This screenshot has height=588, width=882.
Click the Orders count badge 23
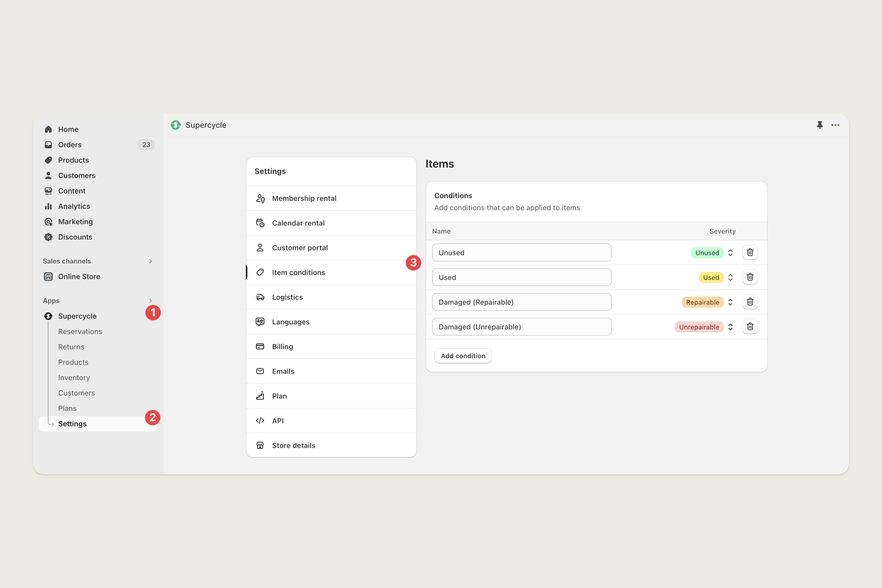click(146, 145)
